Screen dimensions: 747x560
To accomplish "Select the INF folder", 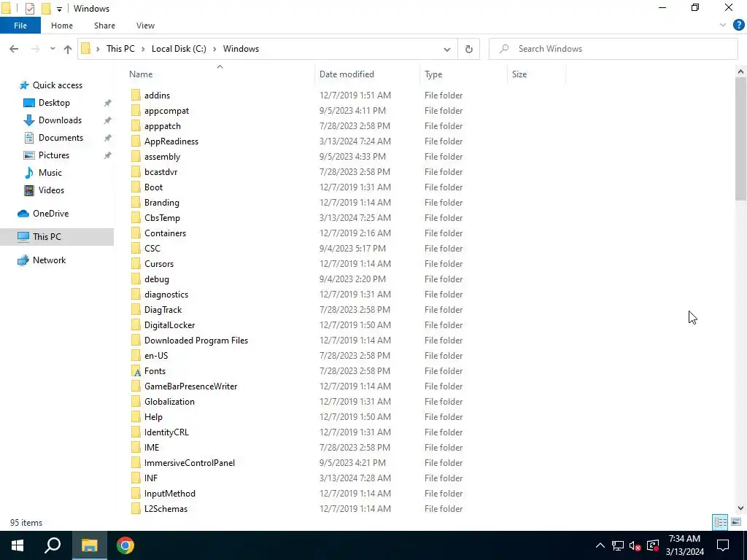I will point(150,478).
